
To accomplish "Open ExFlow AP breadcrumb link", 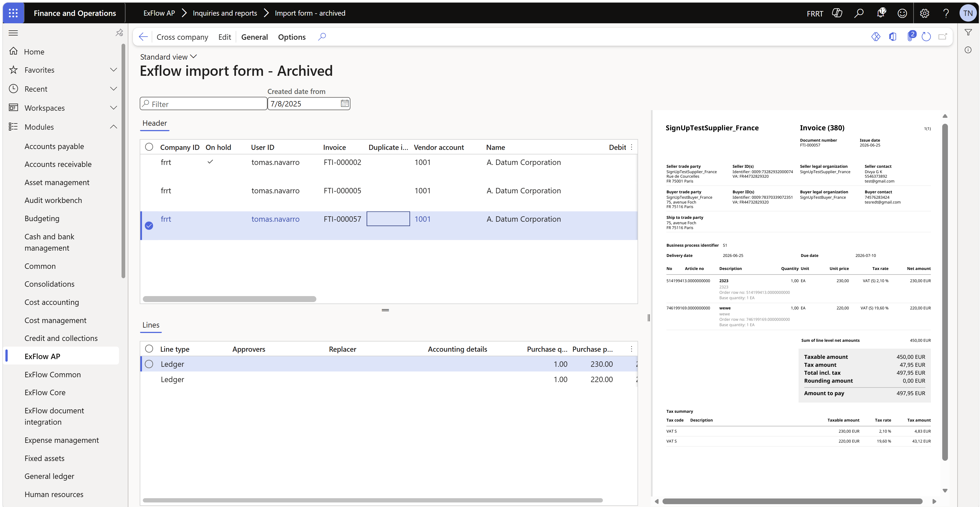I will point(159,13).
